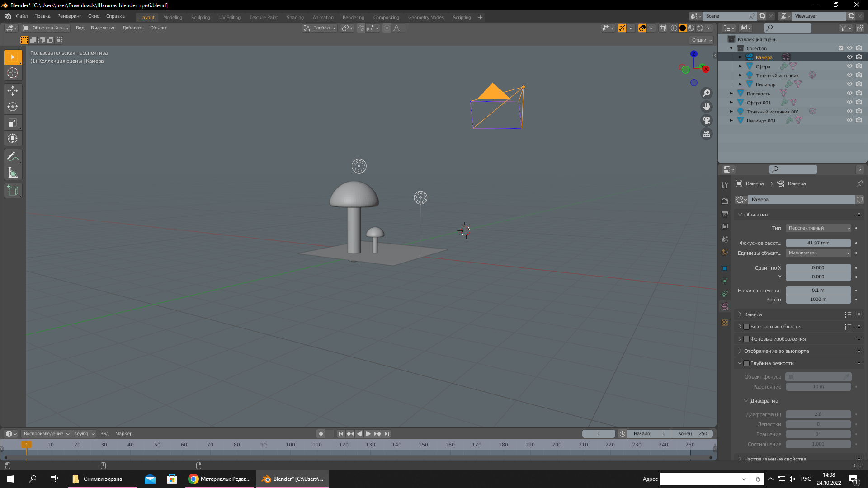The image size is (868, 488).
Task: Click Начало отсечения 0.1 m field
Action: pos(818,291)
